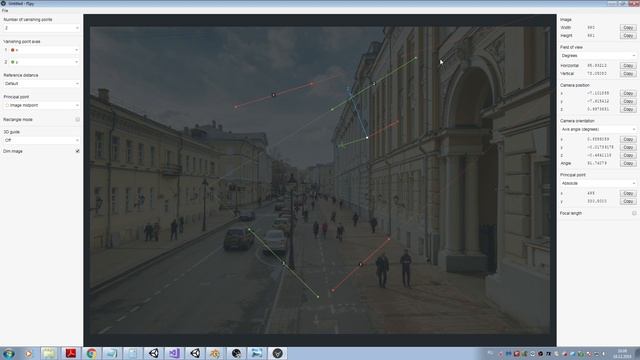
Task: Copy the Vertical field of view
Action: [628, 74]
